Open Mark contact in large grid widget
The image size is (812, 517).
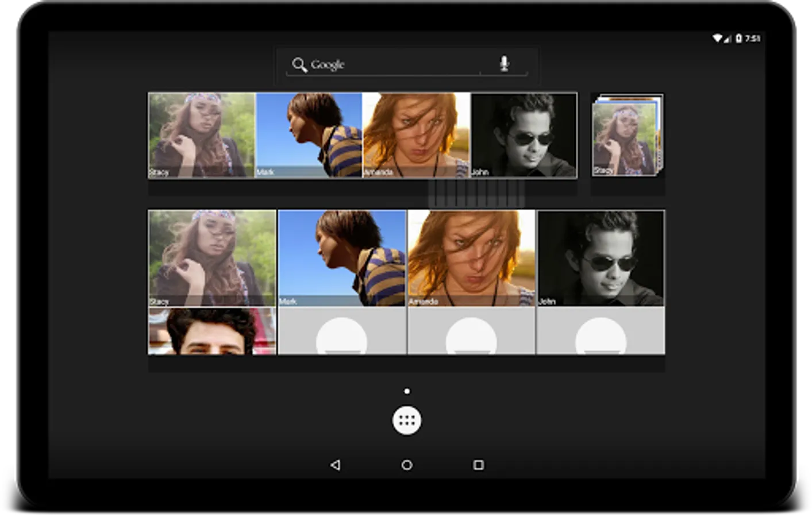pyautogui.click(x=342, y=258)
